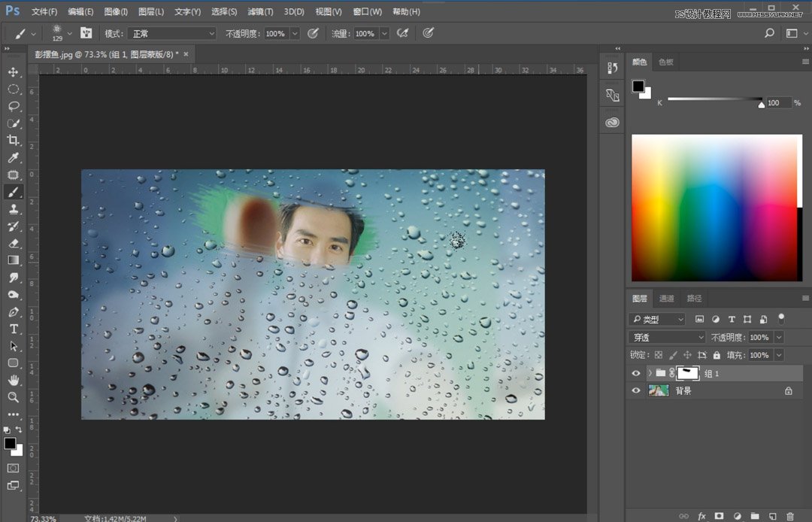Open the 穿透 blend mode dropdown
The height and width of the screenshot is (522, 812).
(x=666, y=337)
